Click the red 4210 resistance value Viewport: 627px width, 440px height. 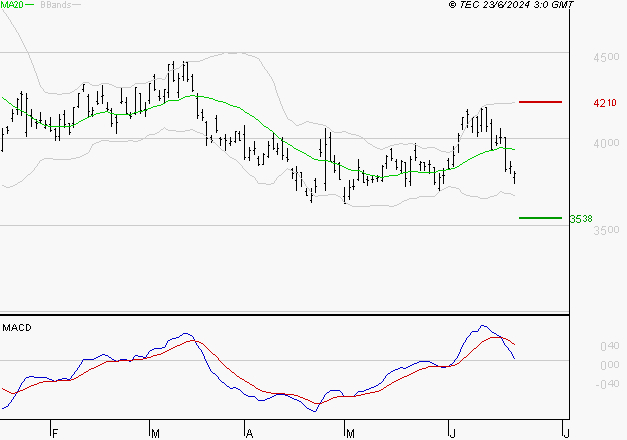[x=605, y=103]
